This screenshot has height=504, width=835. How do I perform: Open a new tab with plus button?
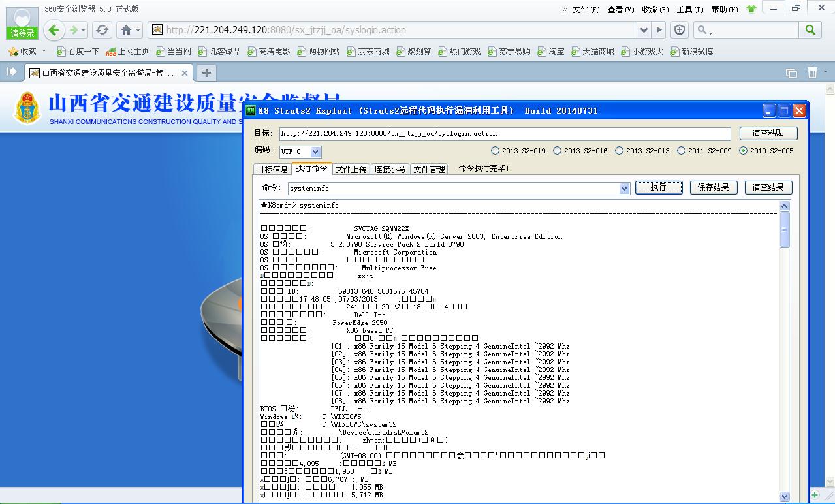pos(206,72)
